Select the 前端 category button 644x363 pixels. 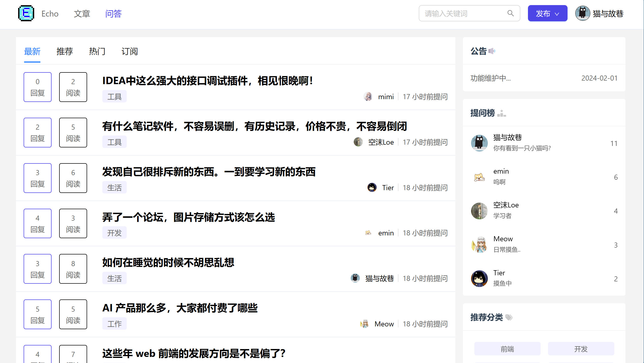point(507,349)
